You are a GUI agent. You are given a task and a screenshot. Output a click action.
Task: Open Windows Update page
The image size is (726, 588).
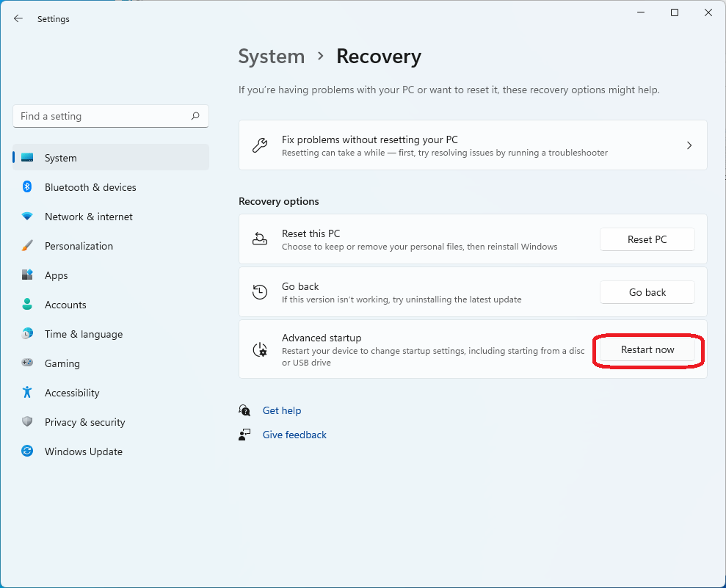pos(111,451)
